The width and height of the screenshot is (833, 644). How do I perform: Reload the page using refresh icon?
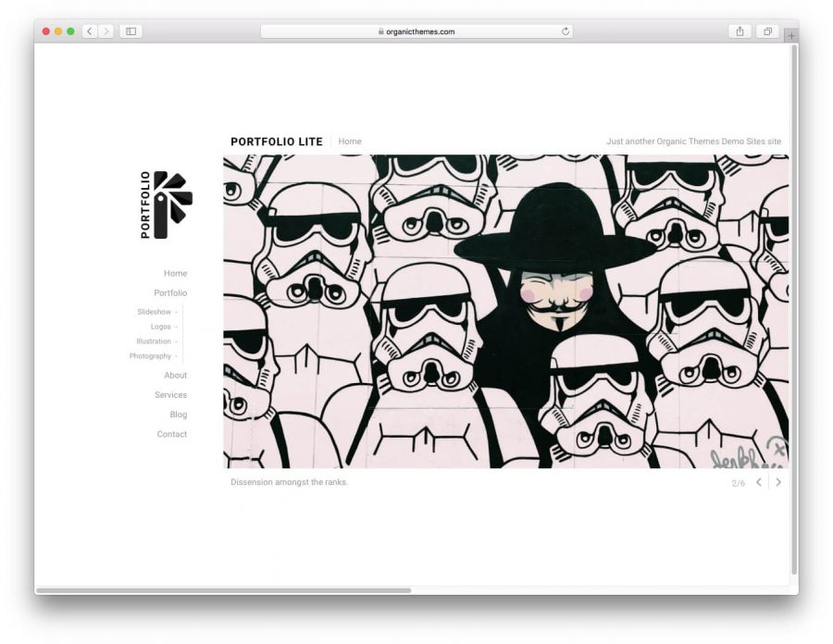[566, 31]
